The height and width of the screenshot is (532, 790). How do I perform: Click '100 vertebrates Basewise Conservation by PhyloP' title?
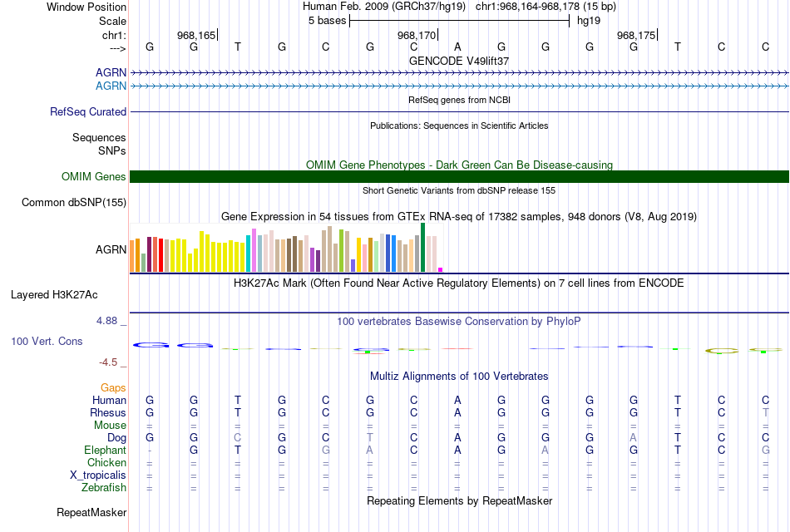pos(459,322)
